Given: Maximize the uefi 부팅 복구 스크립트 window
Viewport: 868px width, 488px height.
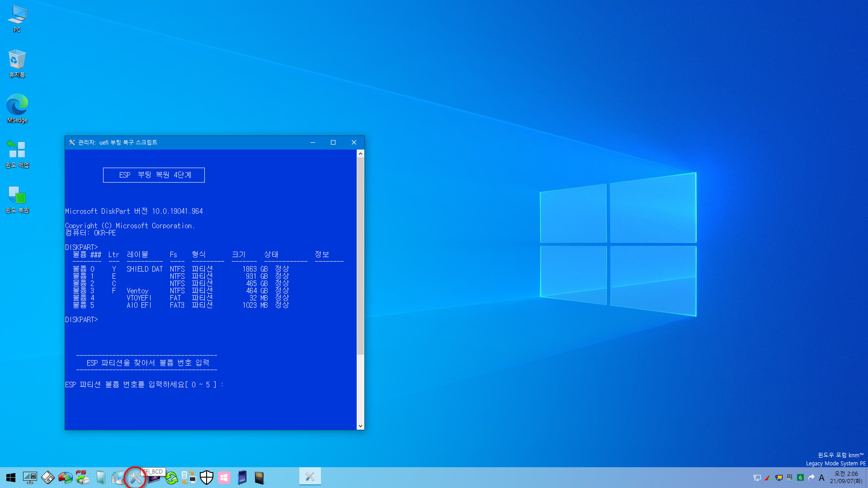Looking at the screenshot, I should click(333, 142).
